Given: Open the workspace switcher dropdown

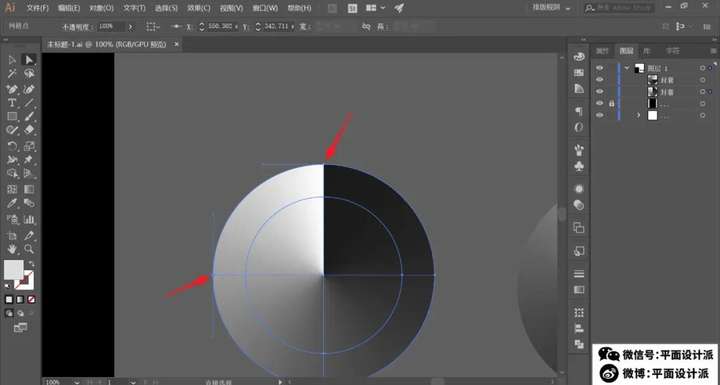Looking at the screenshot, I should pyautogui.click(x=551, y=8).
